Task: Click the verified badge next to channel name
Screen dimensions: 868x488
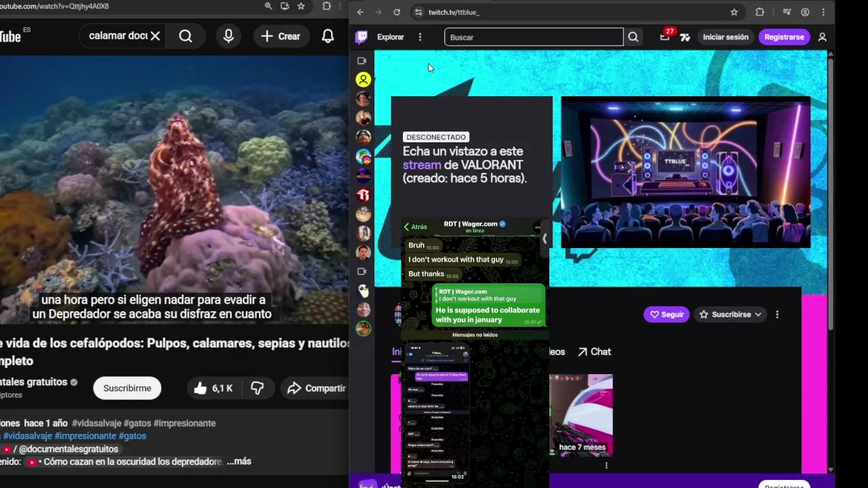Action: click(74, 382)
